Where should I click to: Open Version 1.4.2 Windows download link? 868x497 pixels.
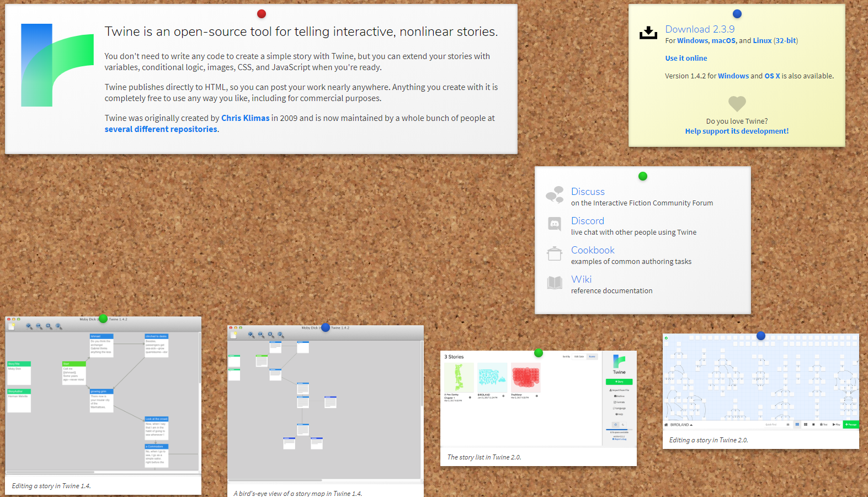(x=733, y=76)
